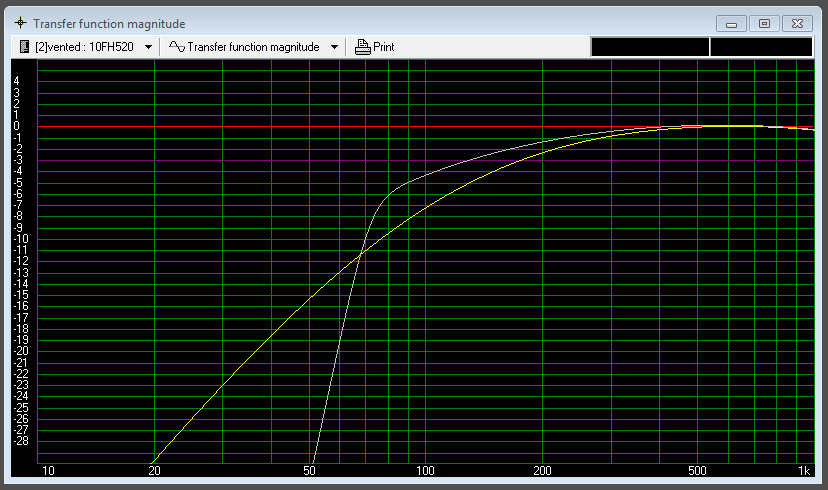The image size is (828, 490).
Task: Expand the Transfer function magnitude graph selector arrow
Action: click(x=334, y=47)
